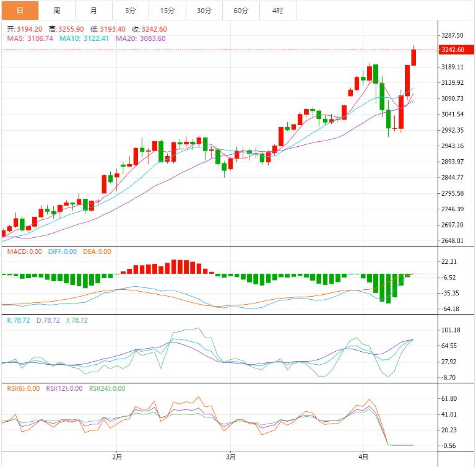Open the 月 monthly timeframe tab
This screenshot has width=476, height=467.
pyautogui.click(x=93, y=11)
